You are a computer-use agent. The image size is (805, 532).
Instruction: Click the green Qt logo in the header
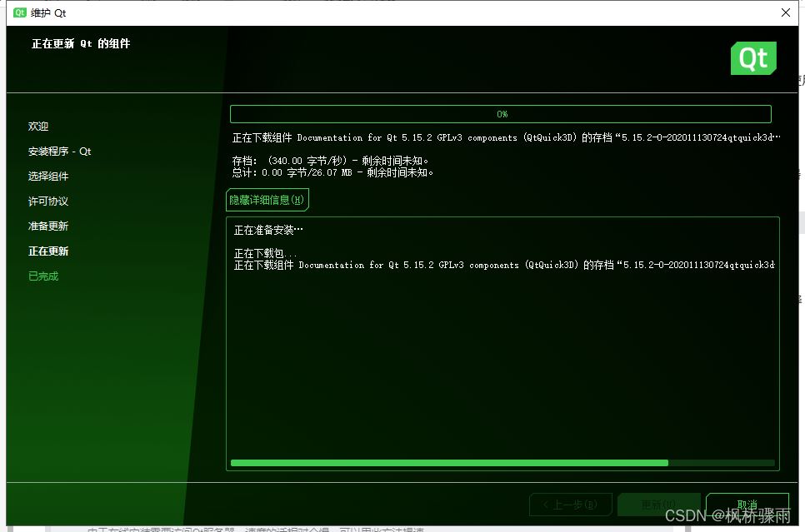coord(753,58)
